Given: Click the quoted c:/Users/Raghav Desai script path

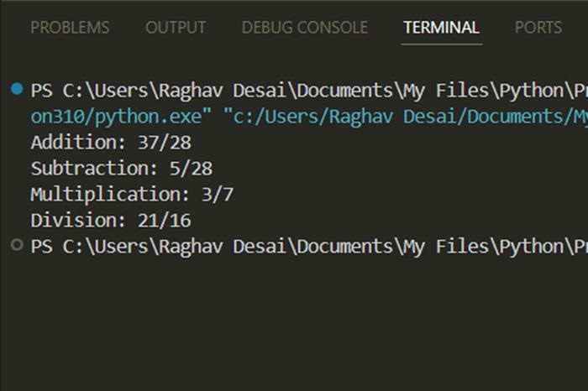Looking at the screenshot, I should click(406, 117).
